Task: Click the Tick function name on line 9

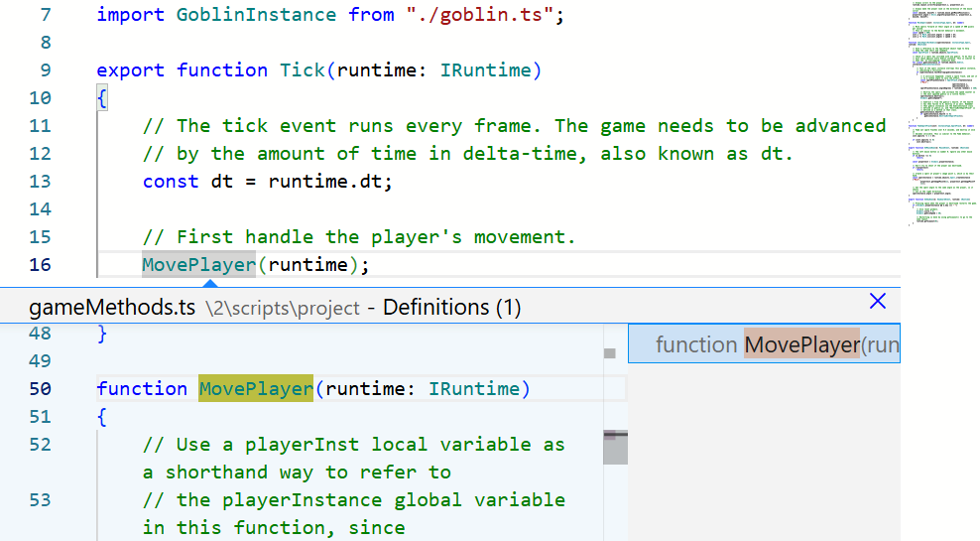Action: click(x=303, y=70)
